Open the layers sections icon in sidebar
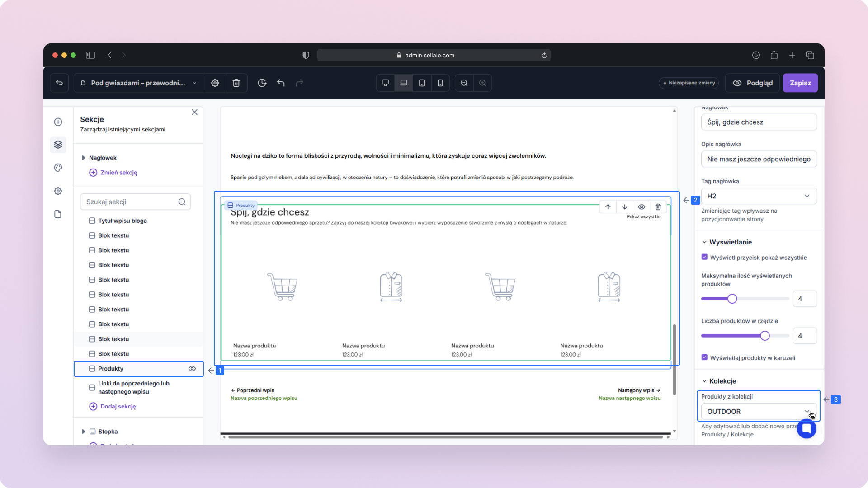The image size is (868, 488). [58, 145]
